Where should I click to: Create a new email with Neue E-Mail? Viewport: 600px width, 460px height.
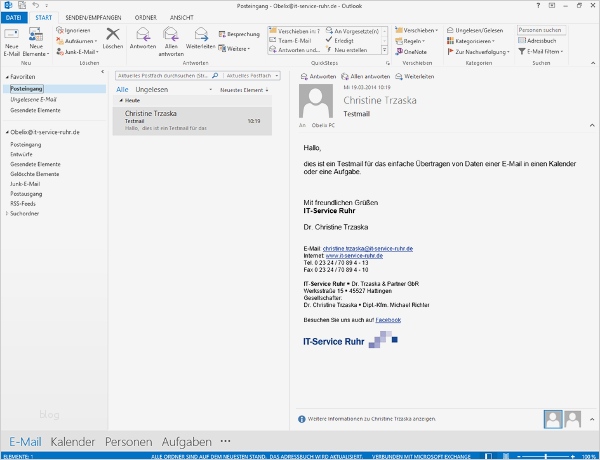click(x=11, y=42)
